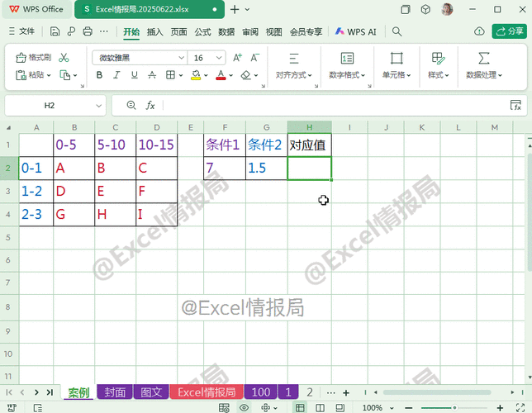
Task: Open the font color dropdown arrow
Action: tap(231, 75)
